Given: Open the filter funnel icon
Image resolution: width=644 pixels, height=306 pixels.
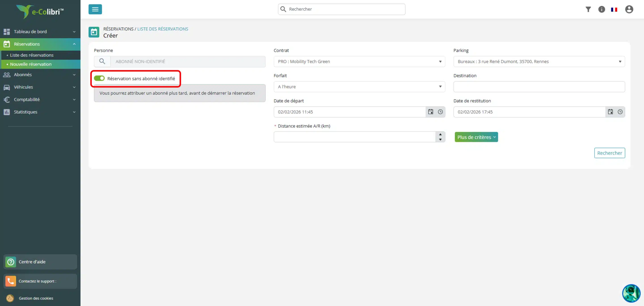Looking at the screenshot, I should (588, 9).
